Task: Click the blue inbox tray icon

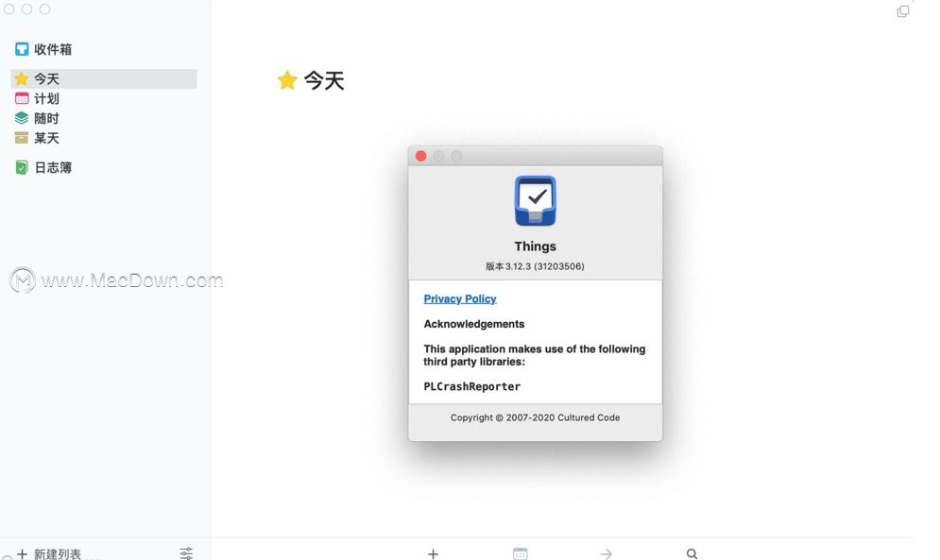Action: click(x=22, y=49)
